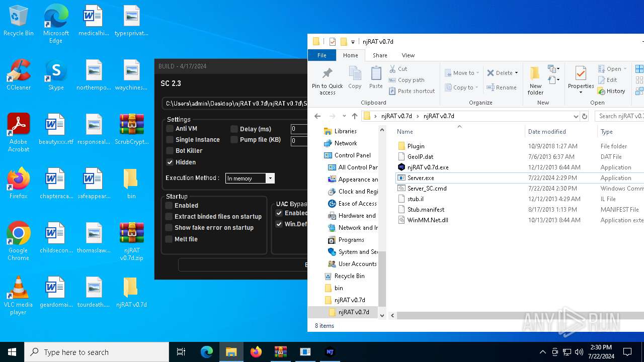Click the Windows Start button
Image resolution: width=644 pixels, height=362 pixels.
pyautogui.click(x=12, y=352)
